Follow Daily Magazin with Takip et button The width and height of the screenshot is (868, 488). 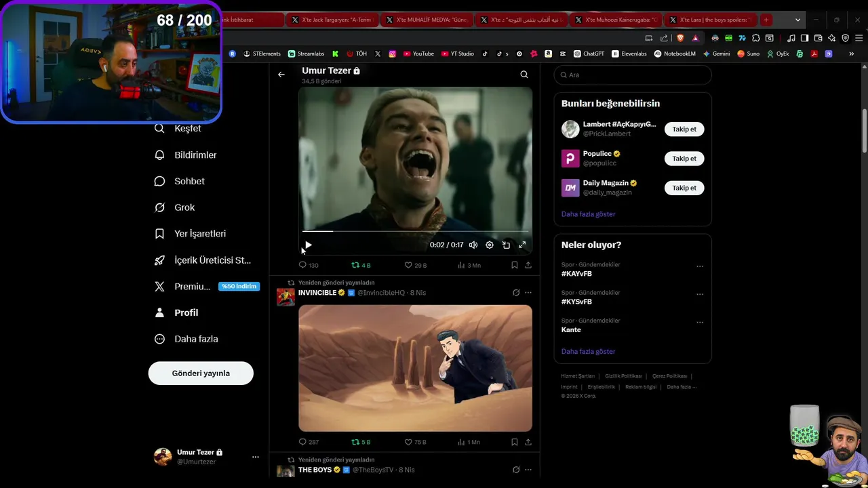[684, 188]
